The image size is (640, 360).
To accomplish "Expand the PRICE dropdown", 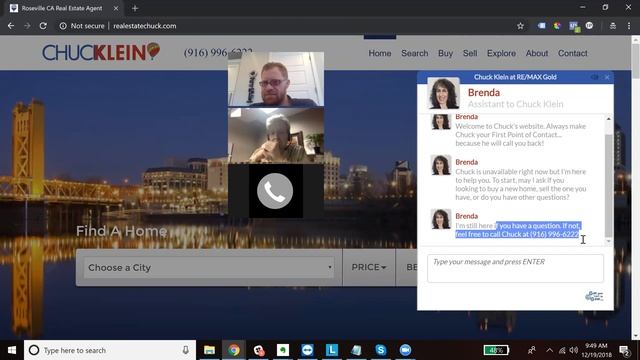I will pos(369,267).
